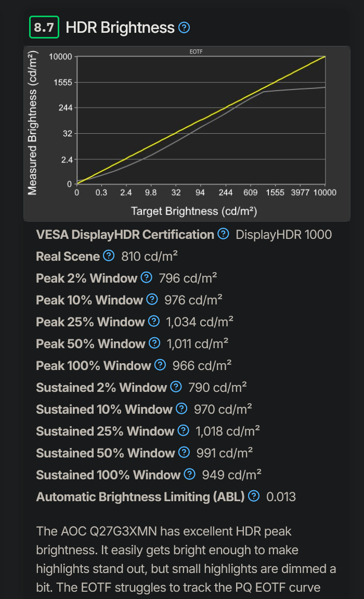
Task: Click the Automatic Brightness Limiting help icon
Action: tap(253, 496)
